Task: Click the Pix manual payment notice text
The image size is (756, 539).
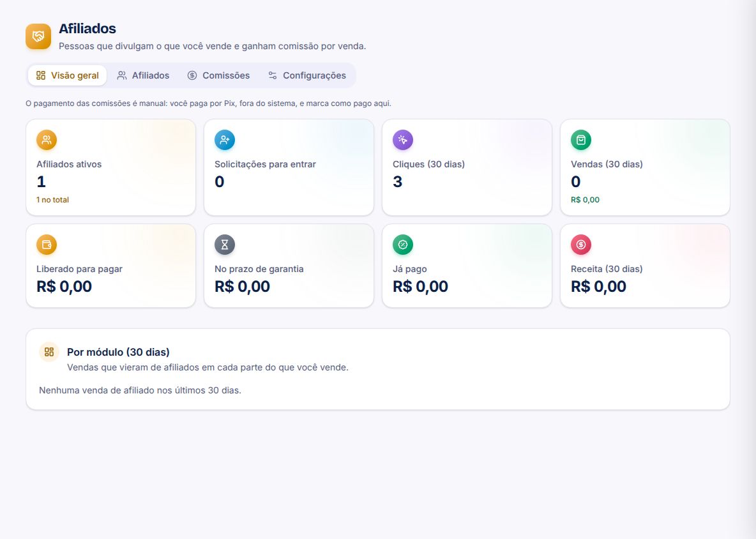Action: click(x=208, y=103)
